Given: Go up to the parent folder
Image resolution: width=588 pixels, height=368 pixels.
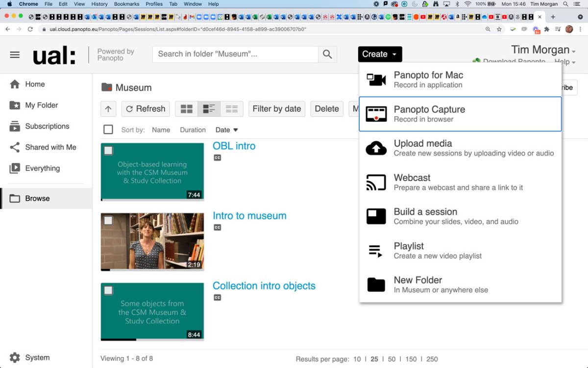Looking at the screenshot, I should tap(108, 109).
